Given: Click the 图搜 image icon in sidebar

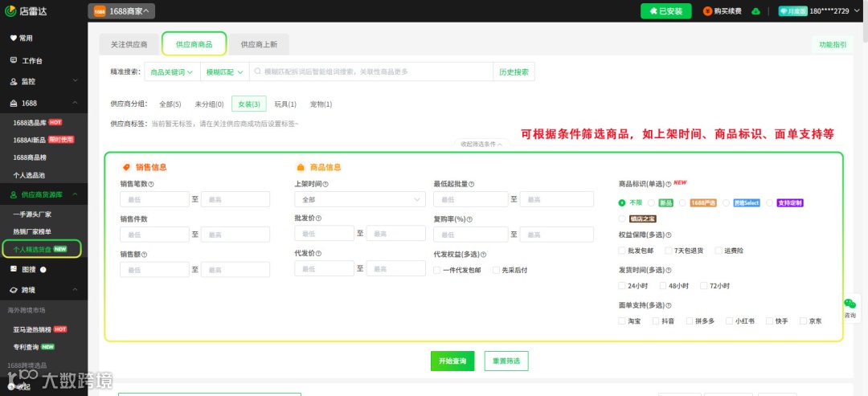Looking at the screenshot, I should tap(14, 269).
